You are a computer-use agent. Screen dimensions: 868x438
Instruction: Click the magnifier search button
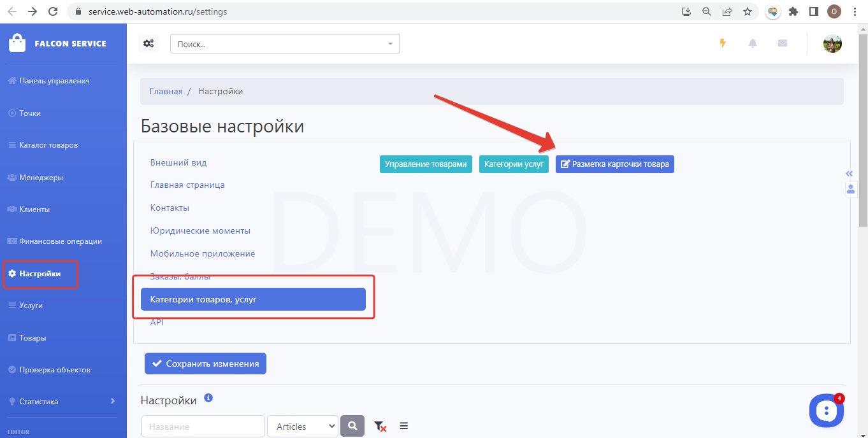352,427
